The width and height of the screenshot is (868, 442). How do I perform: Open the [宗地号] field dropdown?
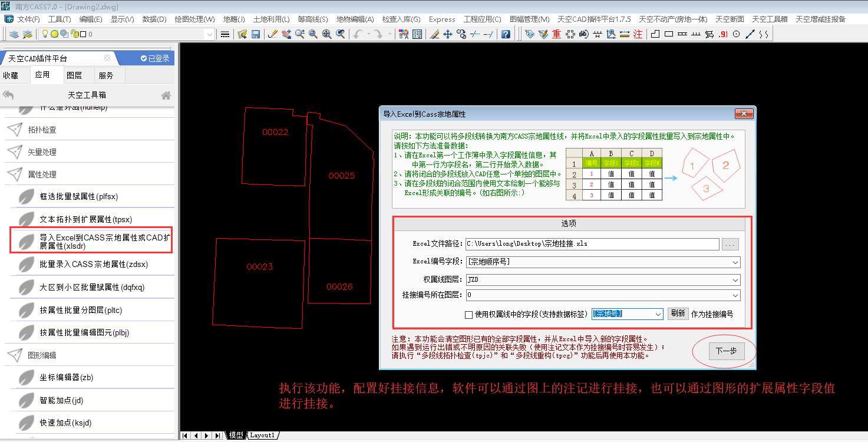pyautogui.click(x=658, y=315)
